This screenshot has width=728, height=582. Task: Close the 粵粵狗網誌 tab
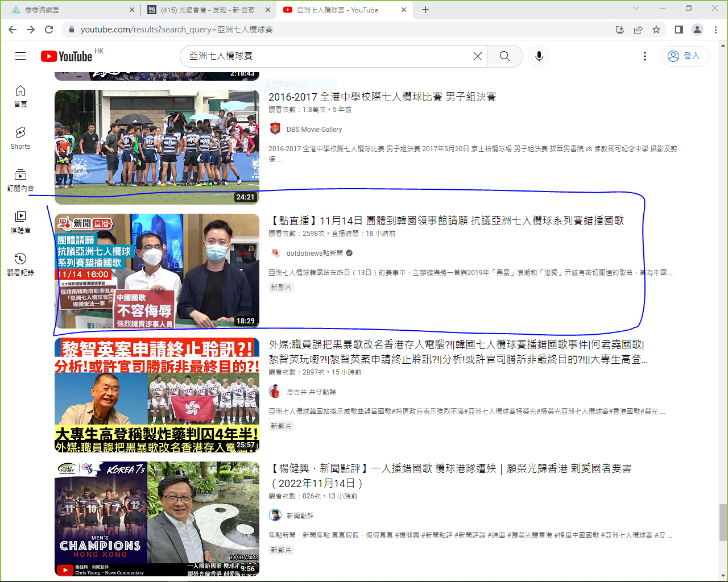pyautogui.click(x=132, y=10)
